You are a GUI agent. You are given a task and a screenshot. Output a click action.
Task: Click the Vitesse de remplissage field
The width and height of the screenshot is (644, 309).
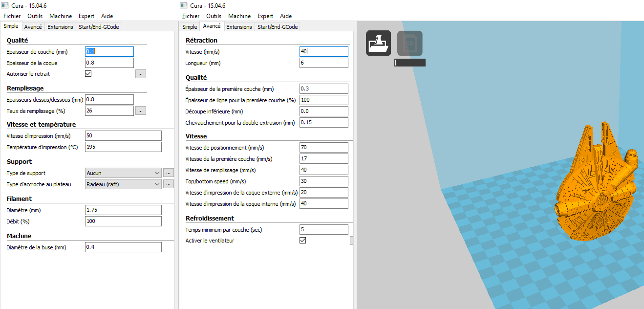[x=323, y=170]
